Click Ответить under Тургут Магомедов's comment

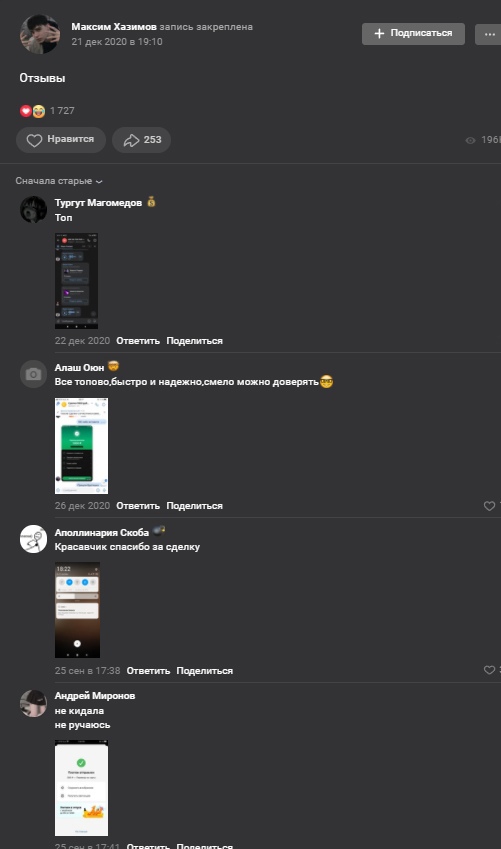point(138,341)
